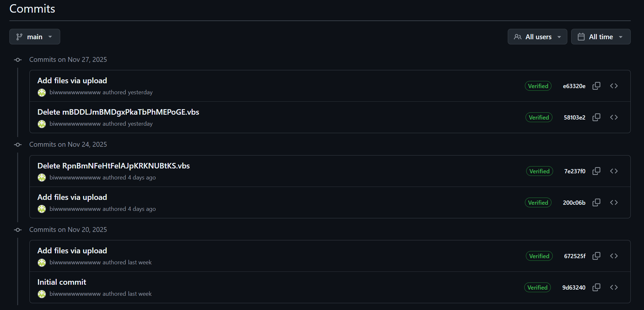644x310 pixels.
Task: Copy SHA of the Initial commit
Action: click(596, 287)
